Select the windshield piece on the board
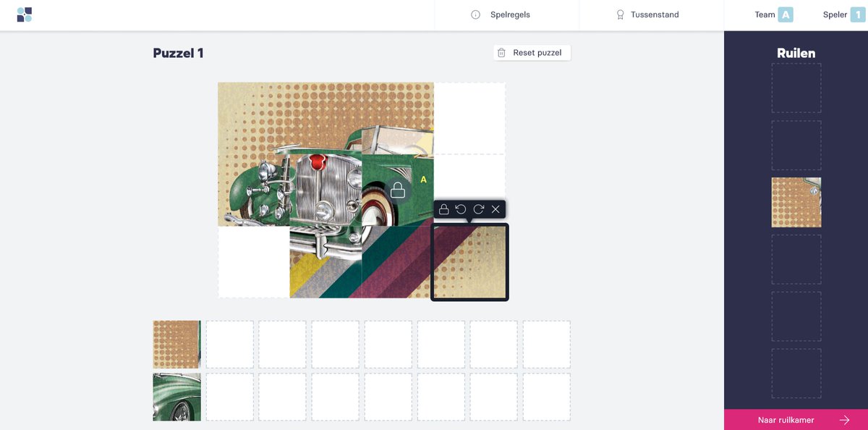 397,119
